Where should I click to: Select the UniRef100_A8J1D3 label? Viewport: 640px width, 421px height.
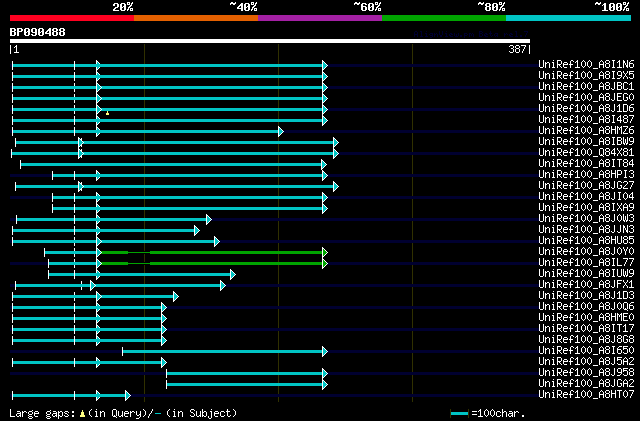tap(586, 296)
